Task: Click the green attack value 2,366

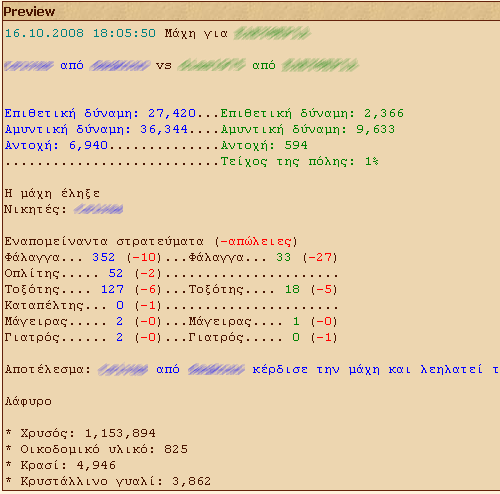Action: pyautogui.click(x=384, y=113)
